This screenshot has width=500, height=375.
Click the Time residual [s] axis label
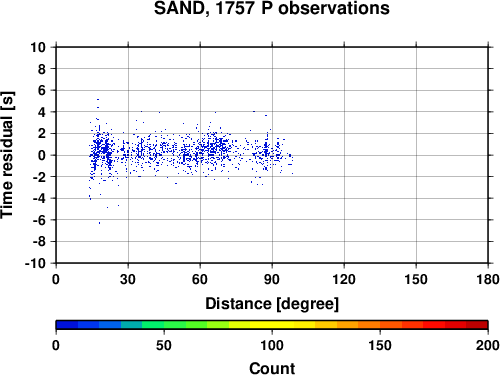coord(7,155)
